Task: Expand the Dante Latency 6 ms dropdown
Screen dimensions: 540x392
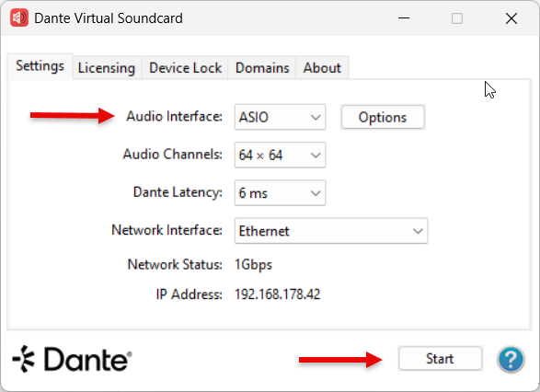Action: click(x=280, y=193)
